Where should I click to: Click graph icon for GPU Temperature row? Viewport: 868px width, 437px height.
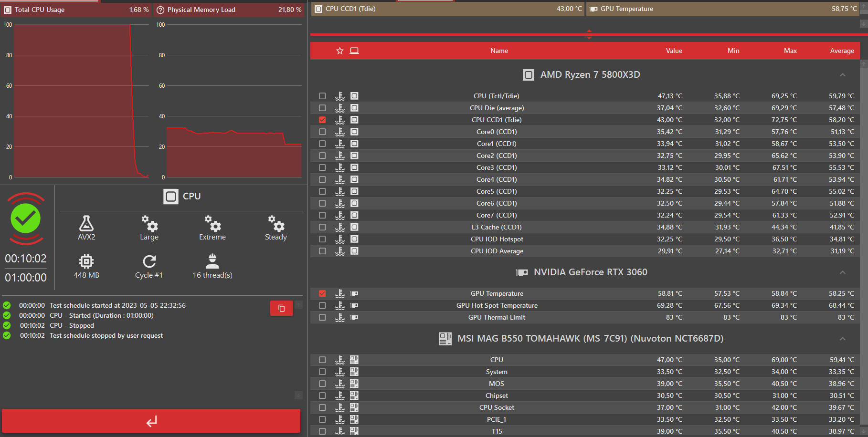coord(340,293)
